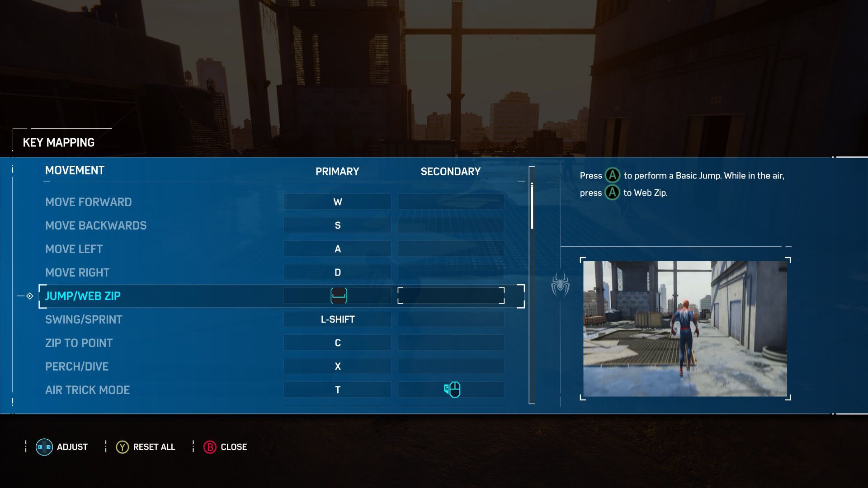
Task: Select the MOVE FORWARD primary key
Action: pos(337,202)
